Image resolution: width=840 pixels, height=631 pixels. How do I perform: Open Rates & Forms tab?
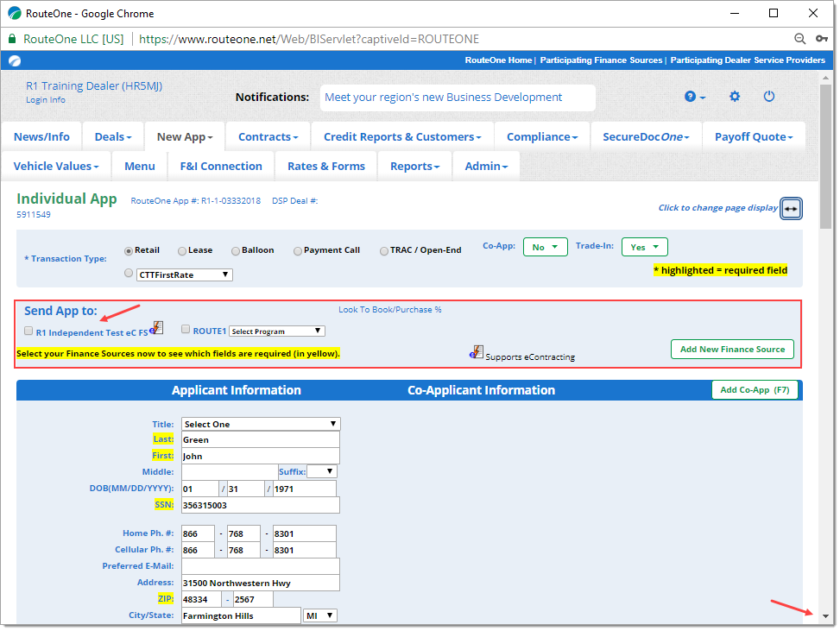tap(325, 166)
